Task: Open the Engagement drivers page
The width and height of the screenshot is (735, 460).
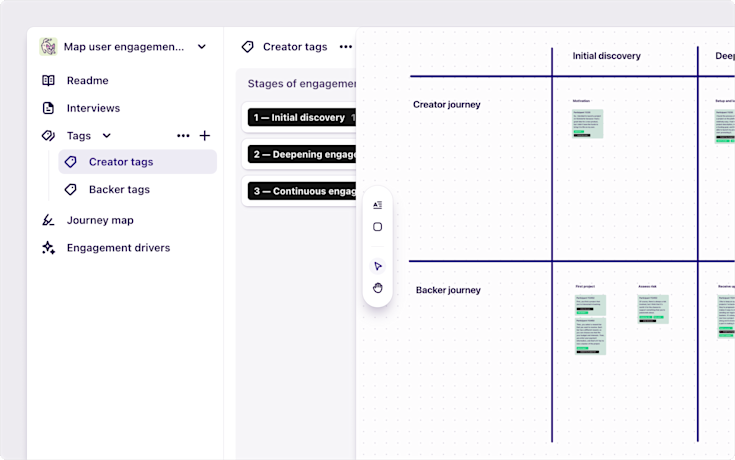Action: click(x=118, y=248)
